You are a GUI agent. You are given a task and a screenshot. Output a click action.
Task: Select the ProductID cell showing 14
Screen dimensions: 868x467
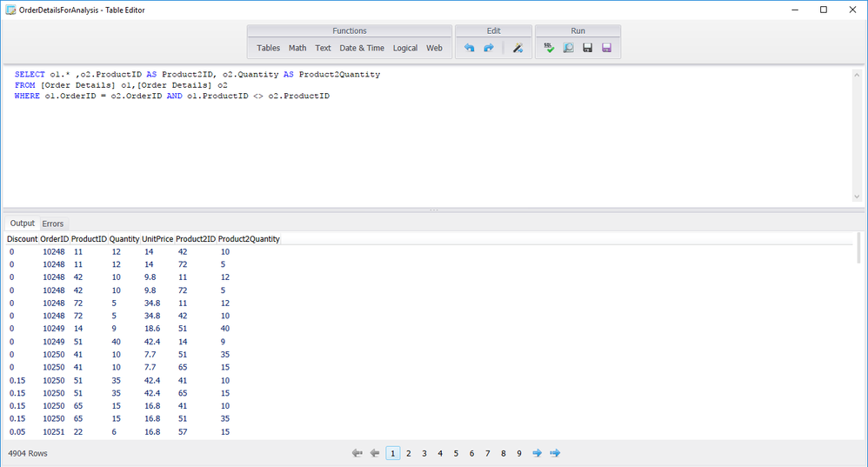(x=78, y=329)
